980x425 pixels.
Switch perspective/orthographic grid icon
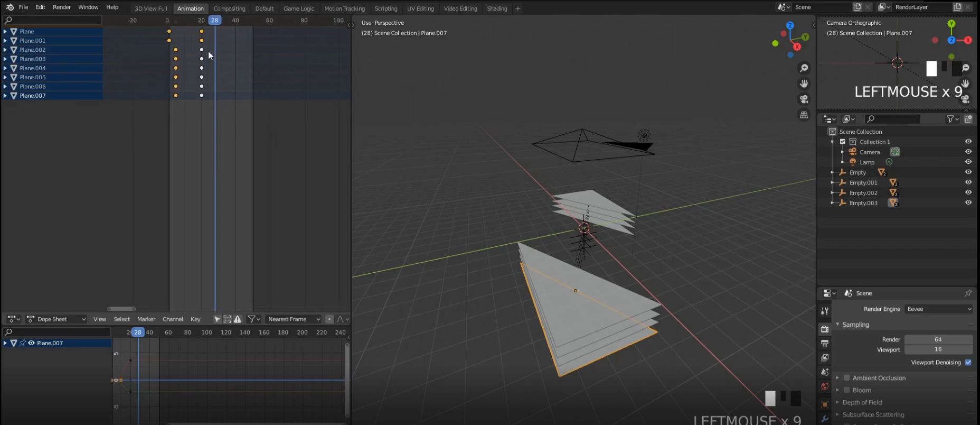[804, 115]
